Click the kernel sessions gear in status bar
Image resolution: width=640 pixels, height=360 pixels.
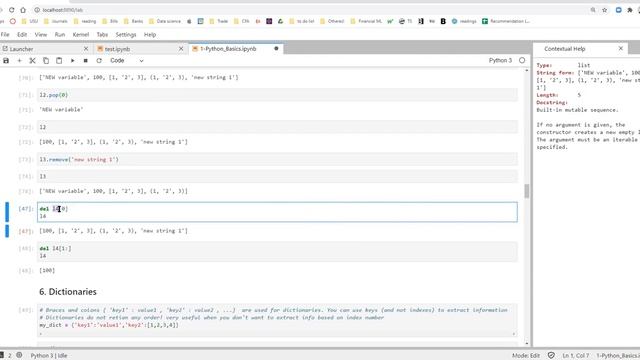point(19,356)
